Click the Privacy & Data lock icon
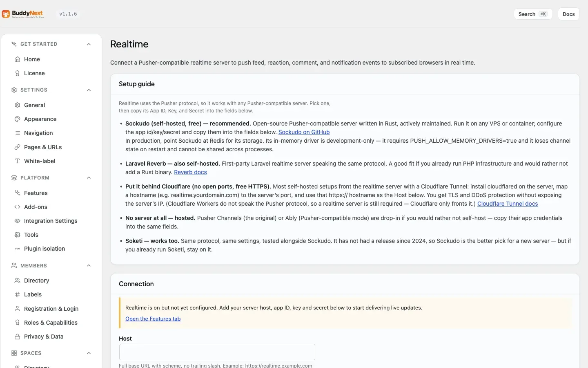 tap(17, 337)
